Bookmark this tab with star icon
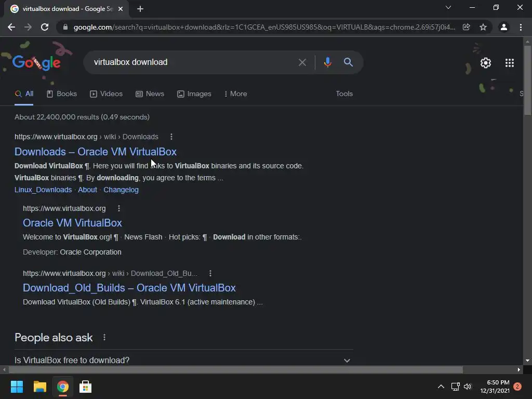The width and height of the screenshot is (532, 399). (483, 27)
